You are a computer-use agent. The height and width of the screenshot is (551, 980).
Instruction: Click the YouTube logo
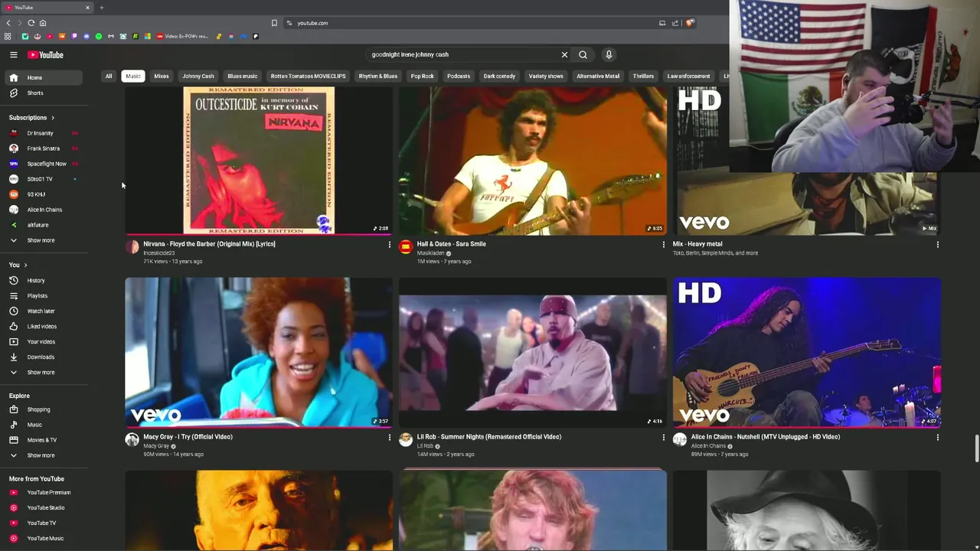[x=45, y=54]
